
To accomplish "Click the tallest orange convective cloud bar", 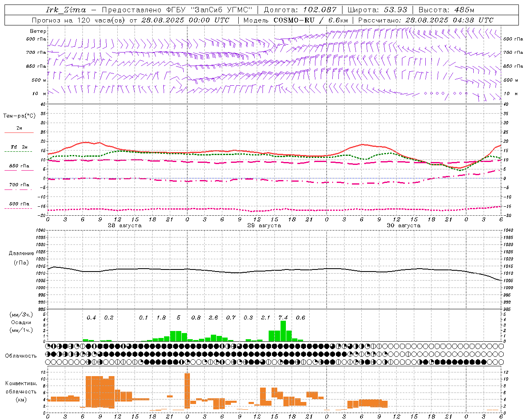I will (x=187, y=390).
